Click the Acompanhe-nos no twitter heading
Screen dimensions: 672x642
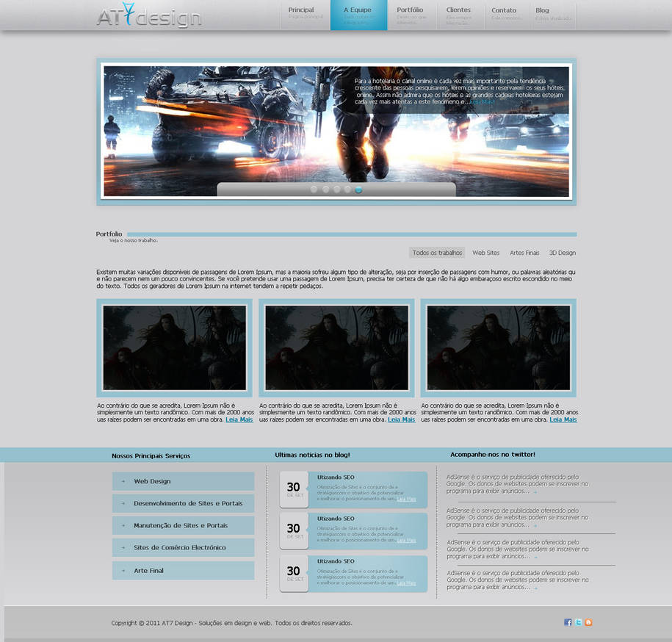[x=492, y=455]
